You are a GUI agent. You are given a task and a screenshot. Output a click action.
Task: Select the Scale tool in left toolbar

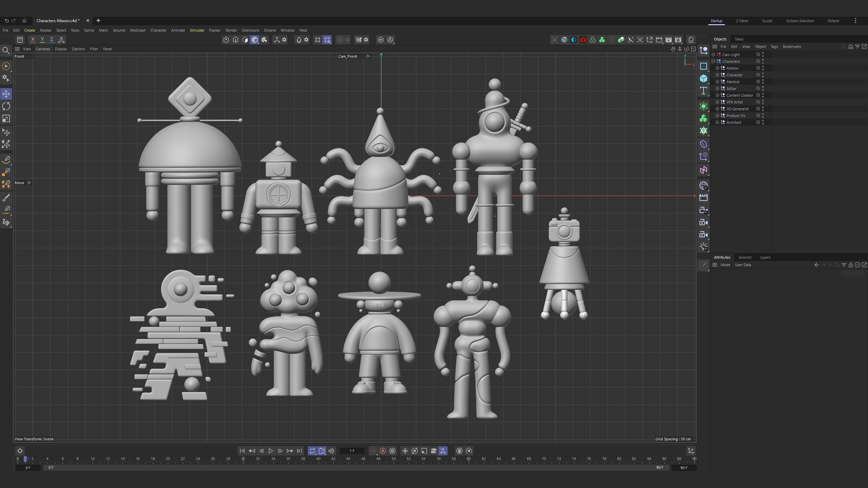(6, 118)
